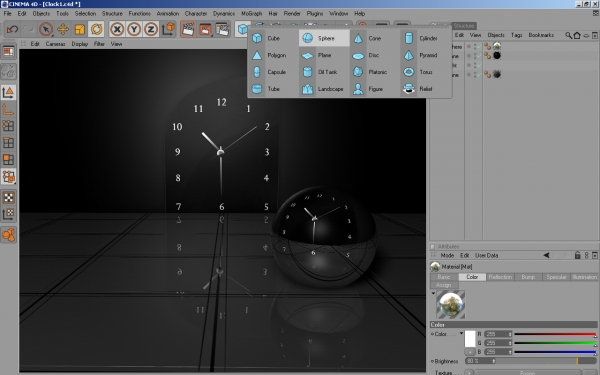Add a Torus primitive
This screenshot has height=375, width=600.
[425, 72]
